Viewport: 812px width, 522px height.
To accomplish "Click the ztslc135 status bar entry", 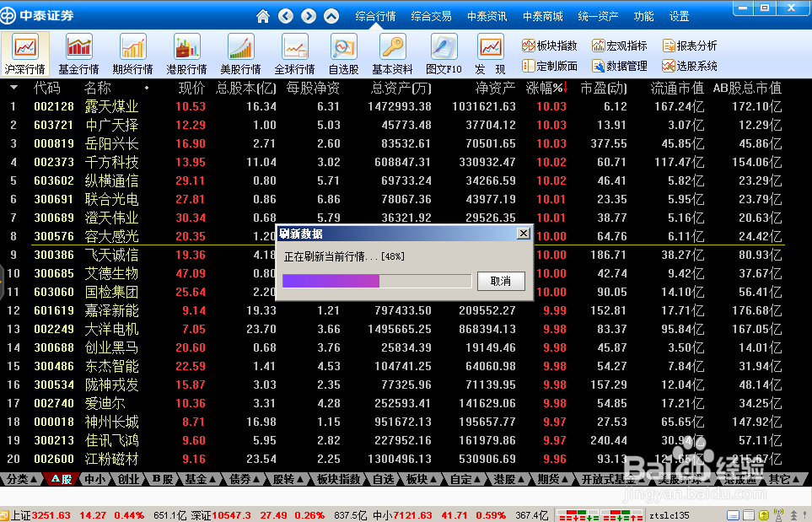I will [x=669, y=515].
